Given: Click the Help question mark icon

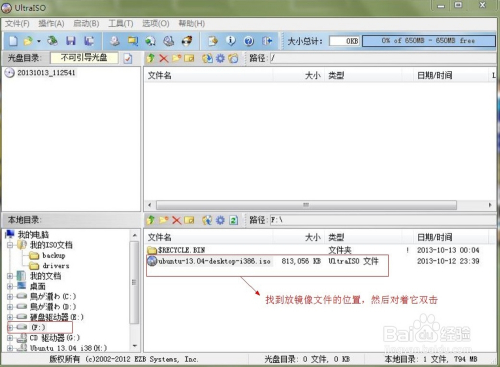Looking at the screenshot, I should (249, 41).
